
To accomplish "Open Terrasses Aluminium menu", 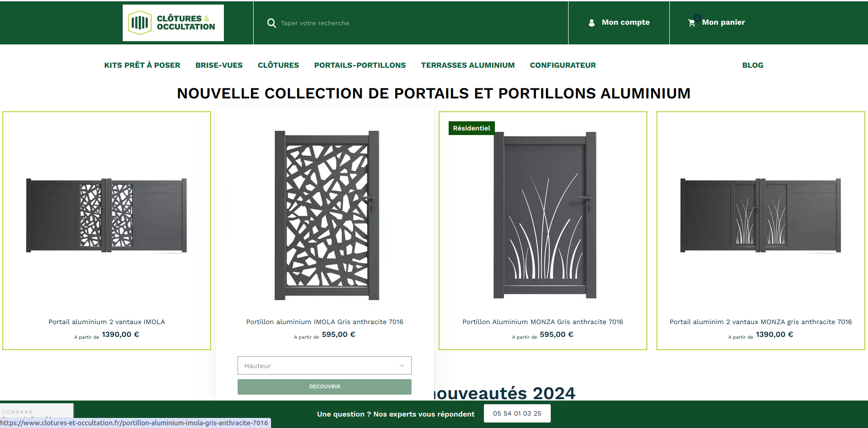I will tap(468, 65).
